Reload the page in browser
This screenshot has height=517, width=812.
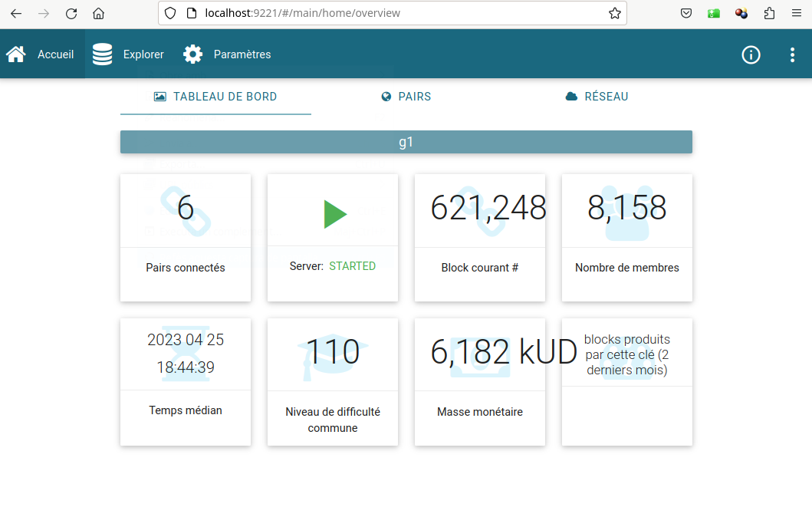[71, 13]
